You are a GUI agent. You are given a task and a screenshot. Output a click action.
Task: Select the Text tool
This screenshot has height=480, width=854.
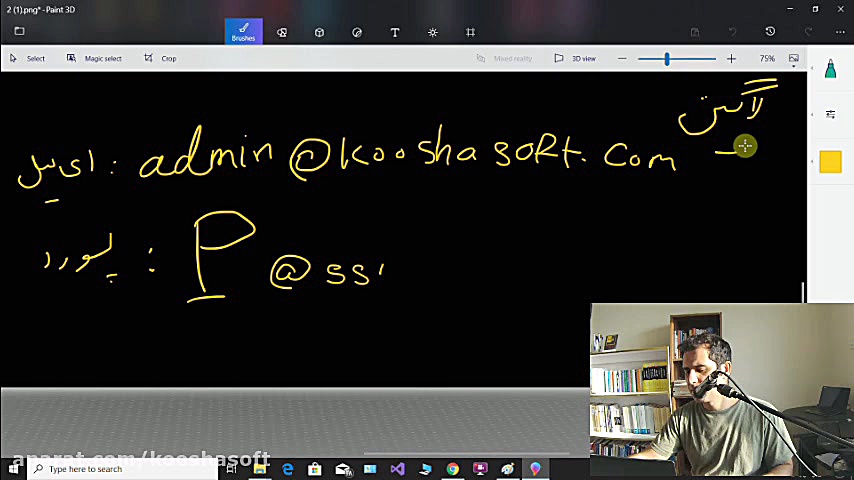tap(395, 32)
